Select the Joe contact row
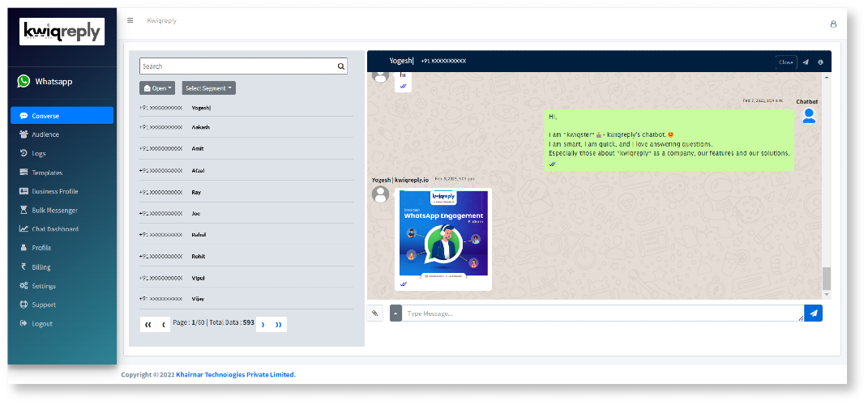868x405 pixels. pos(246,213)
